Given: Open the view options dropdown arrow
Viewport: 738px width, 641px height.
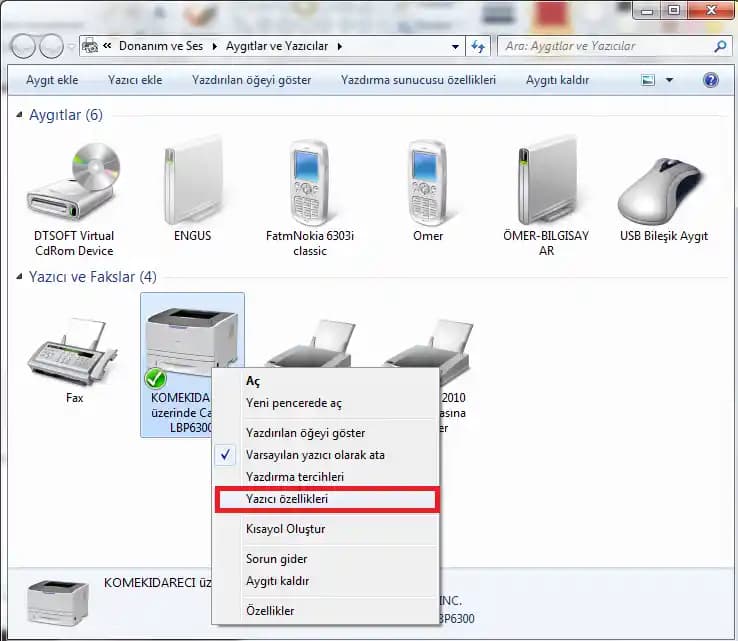Looking at the screenshot, I should click(x=669, y=80).
